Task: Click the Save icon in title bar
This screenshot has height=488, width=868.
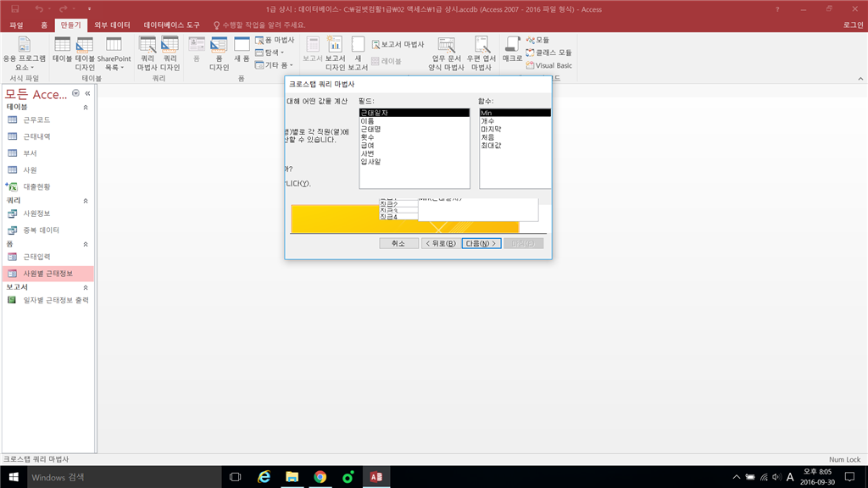Action: click(15, 8)
